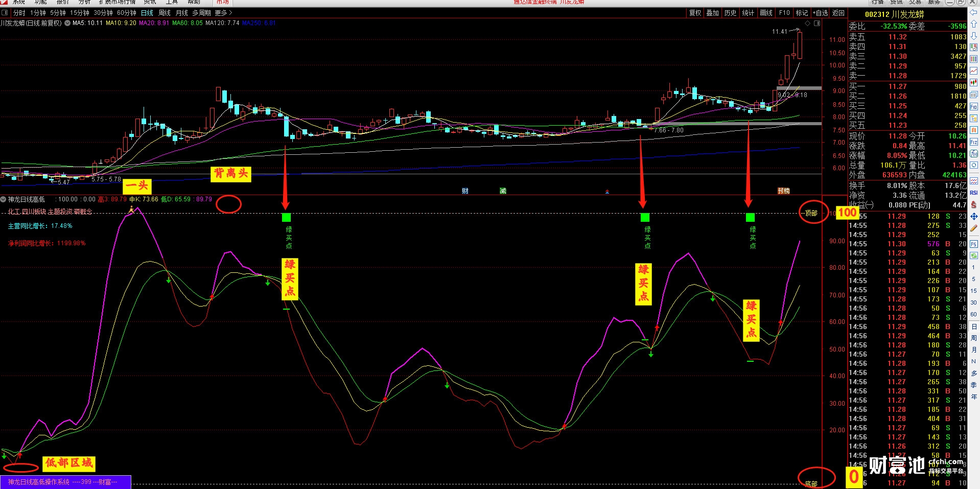Viewport: 980px width, 489px height.
Task: Click the 预榜 marker below the price chart
Action: click(x=784, y=191)
